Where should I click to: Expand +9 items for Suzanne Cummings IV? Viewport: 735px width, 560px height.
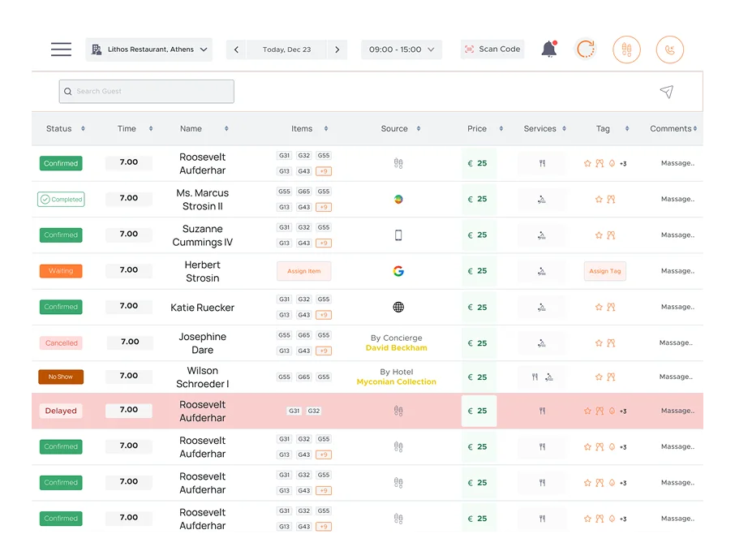point(324,243)
